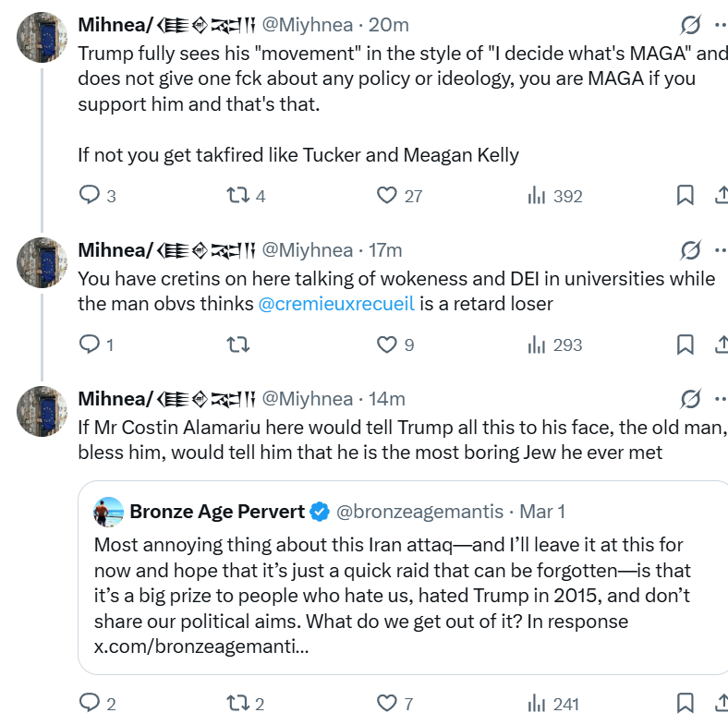Bookmark the first tweet about Trump's movement
This screenshot has height=725, width=728.
(x=686, y=196)
